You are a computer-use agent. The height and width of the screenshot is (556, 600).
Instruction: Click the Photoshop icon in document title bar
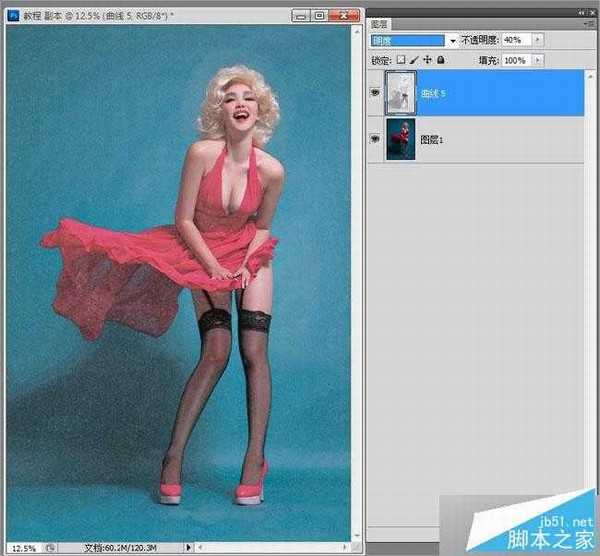coord(13,16)
